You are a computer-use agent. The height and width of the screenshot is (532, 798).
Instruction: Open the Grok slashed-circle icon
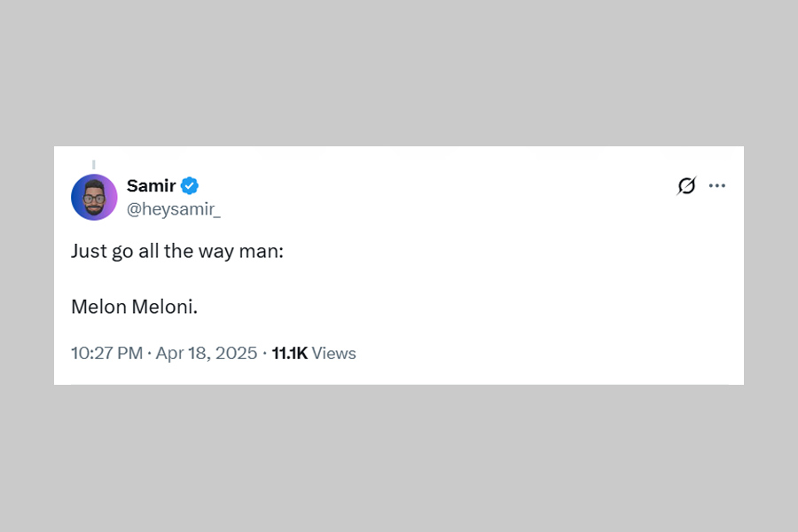(686, 185)
